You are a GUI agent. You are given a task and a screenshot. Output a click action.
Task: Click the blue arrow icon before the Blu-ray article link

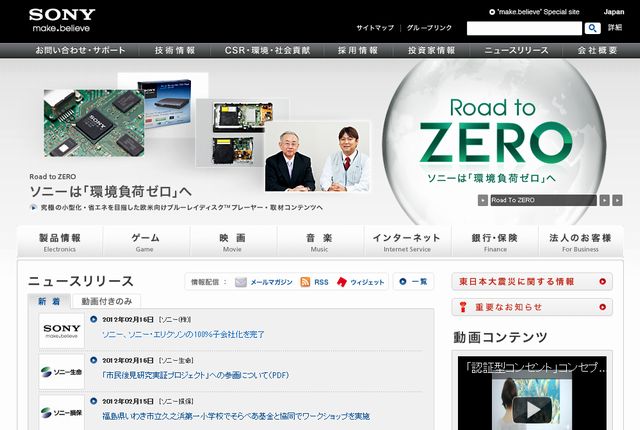pos(33,207)
